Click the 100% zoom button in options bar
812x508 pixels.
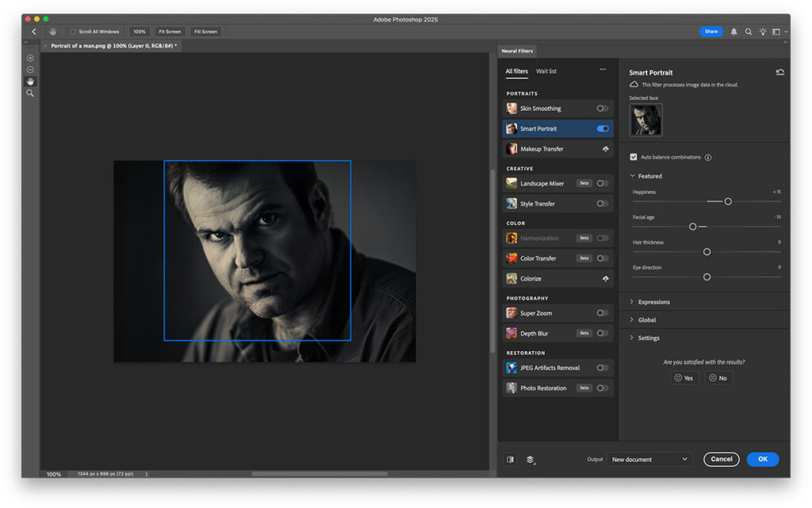tap(140, 32)
